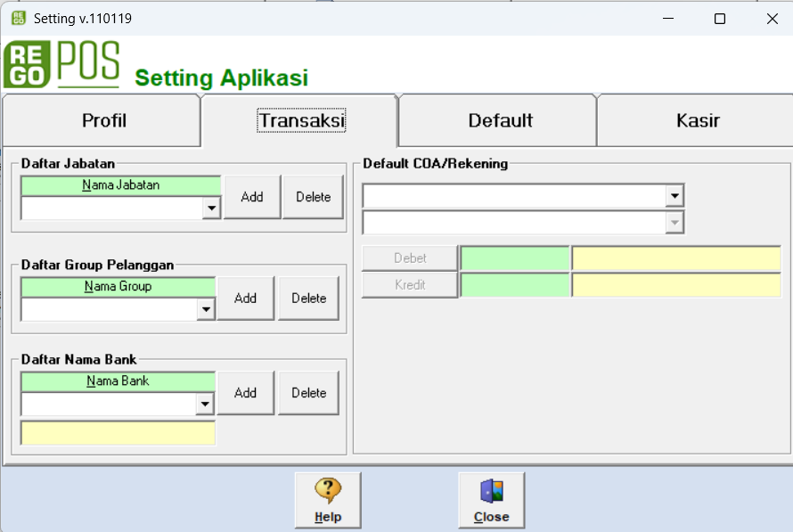Delete the selected Nama Bank

[x=308, y=393]
